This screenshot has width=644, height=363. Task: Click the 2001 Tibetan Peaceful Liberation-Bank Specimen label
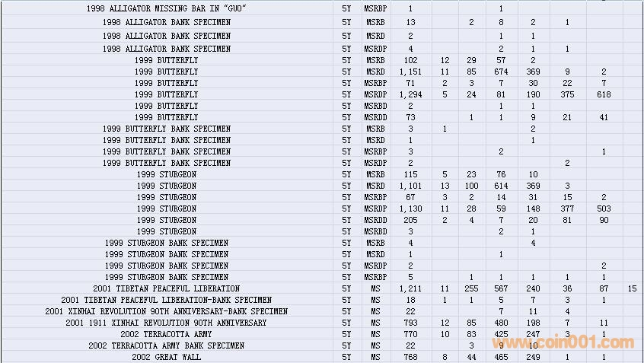166,300
